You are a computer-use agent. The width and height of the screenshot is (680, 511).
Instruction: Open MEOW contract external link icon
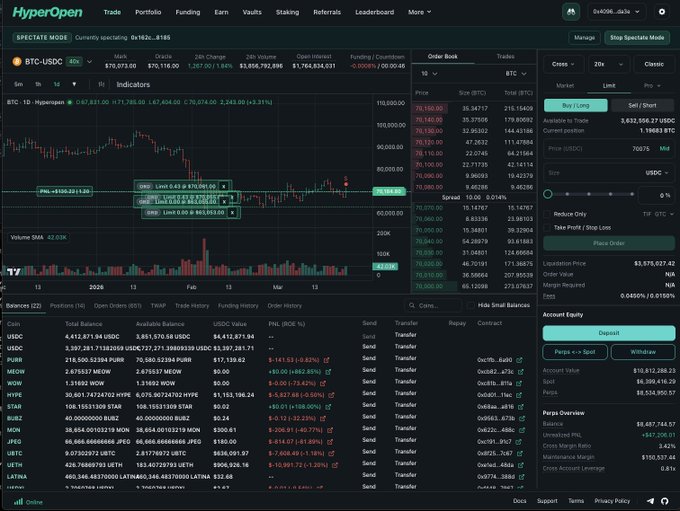521,372
